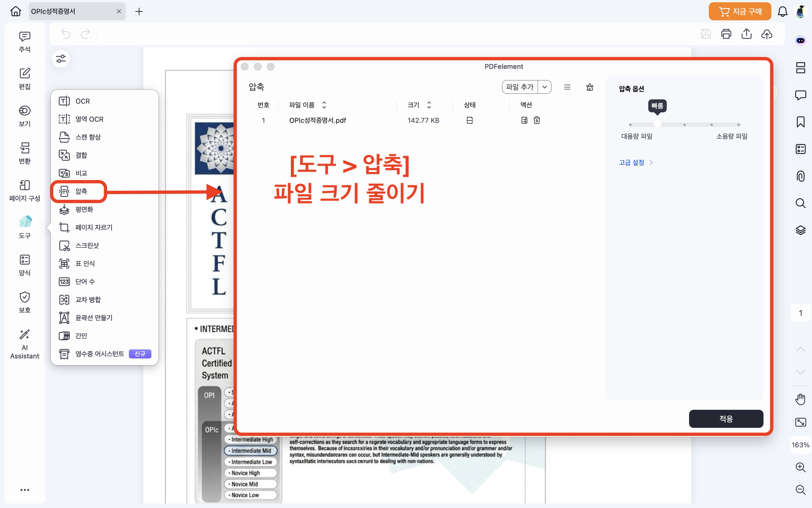Open the 편집 edit tool
This screenshot has height=508, width=812.
click(25, 79)
